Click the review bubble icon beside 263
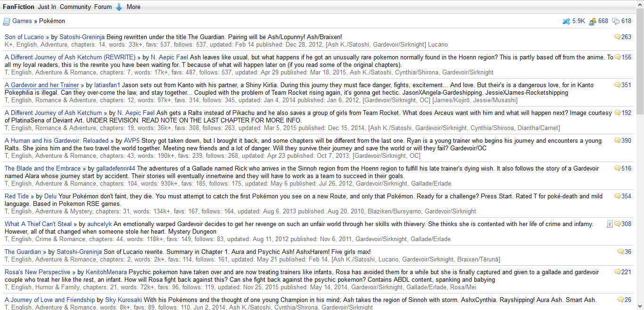 coord(618,37)
